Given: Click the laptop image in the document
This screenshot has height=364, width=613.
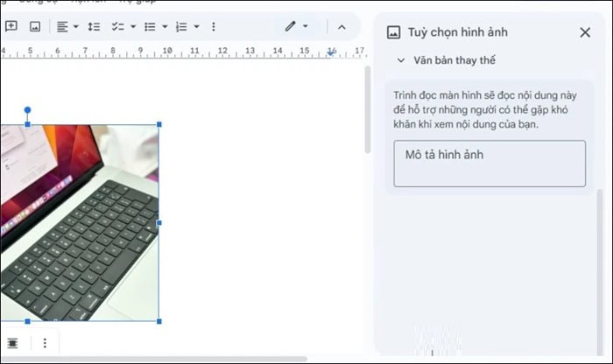Looking at the screenshot, I should (80, 222).
